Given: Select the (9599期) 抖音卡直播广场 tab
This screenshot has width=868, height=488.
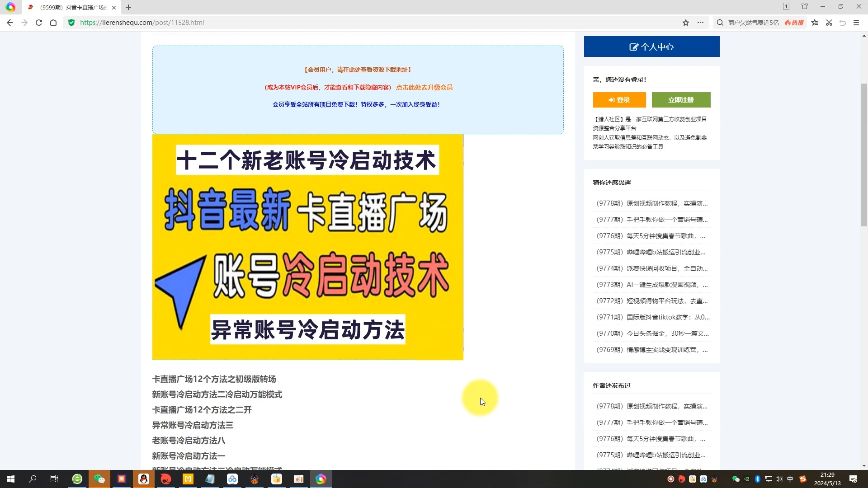Looking at the screenshot, I should click(71, 7).
